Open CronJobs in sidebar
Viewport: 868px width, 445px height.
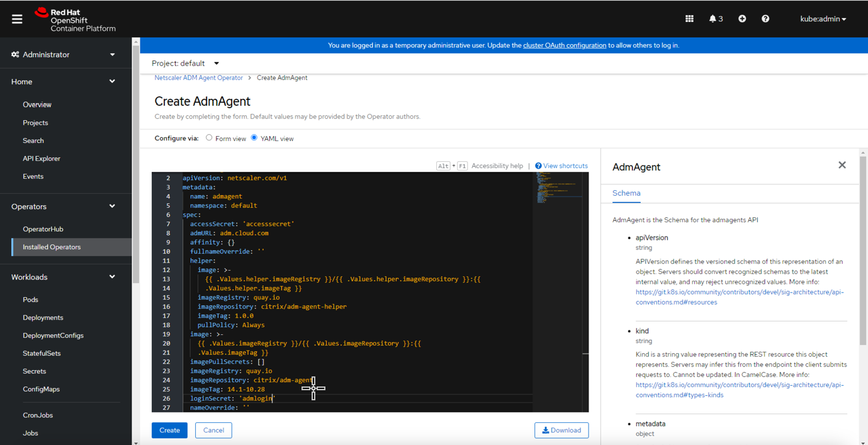[x=38, y=415]
